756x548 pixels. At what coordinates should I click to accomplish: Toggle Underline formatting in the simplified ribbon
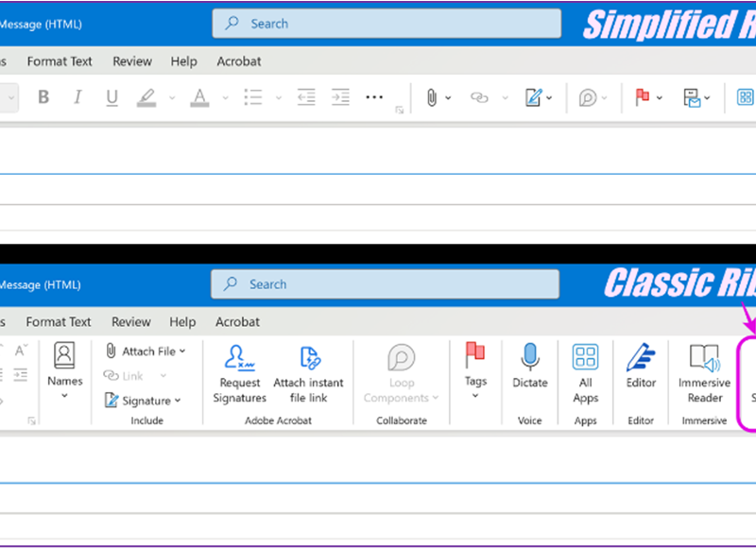tap(112, 97)
